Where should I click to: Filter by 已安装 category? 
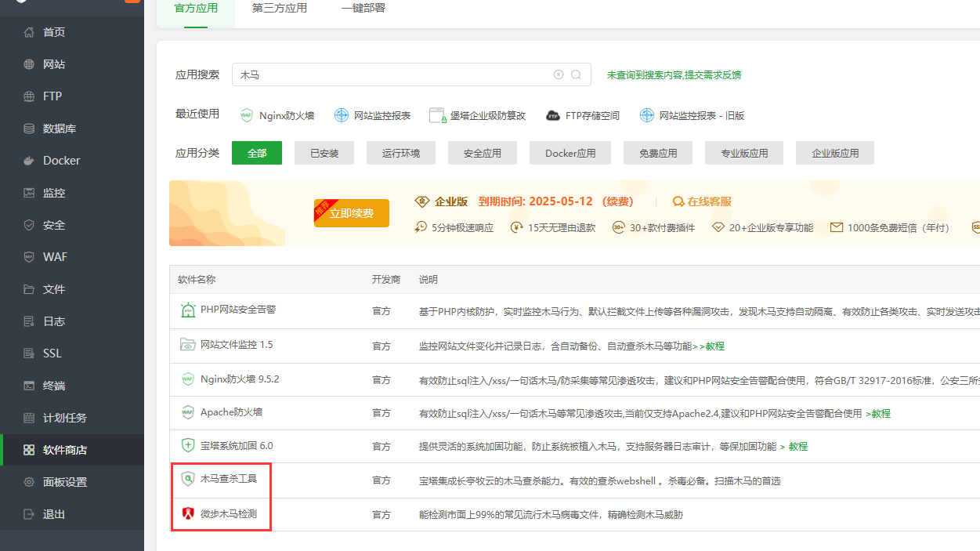324,153
